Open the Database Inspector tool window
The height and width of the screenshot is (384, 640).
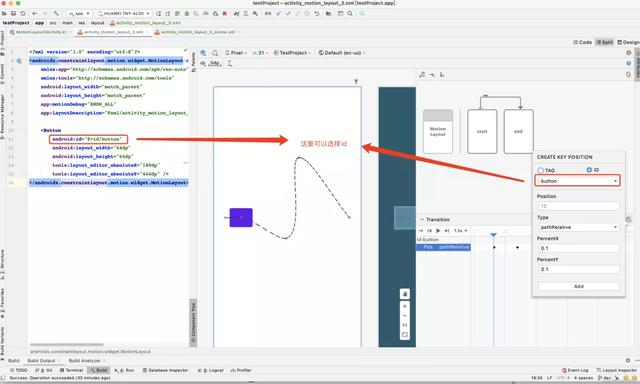pos(166,370)
